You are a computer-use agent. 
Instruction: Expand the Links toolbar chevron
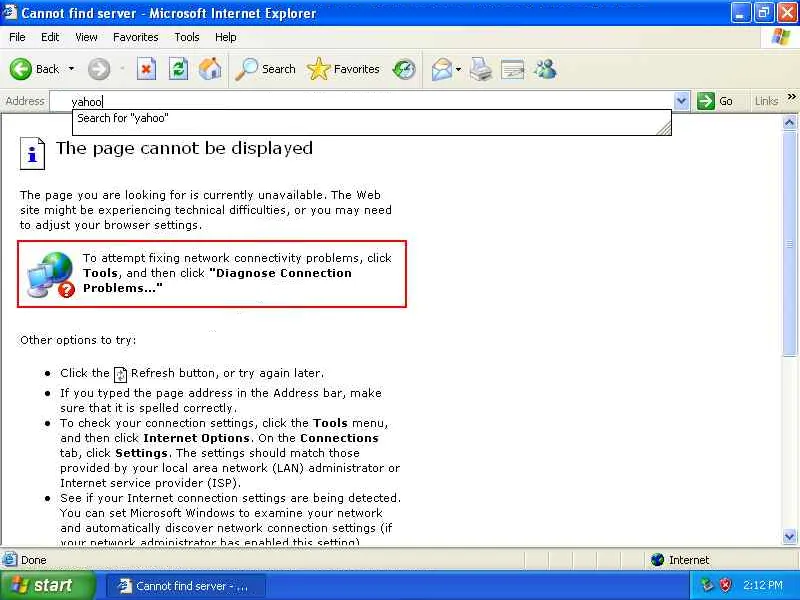pyautogui.click(x=791, y=97)
